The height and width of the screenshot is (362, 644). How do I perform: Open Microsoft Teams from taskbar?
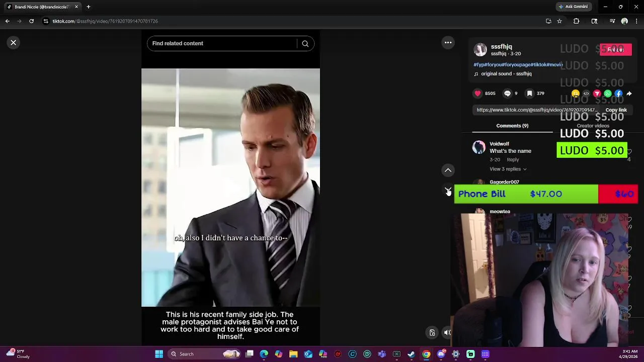pyautogui.click(x=382, y=354)
